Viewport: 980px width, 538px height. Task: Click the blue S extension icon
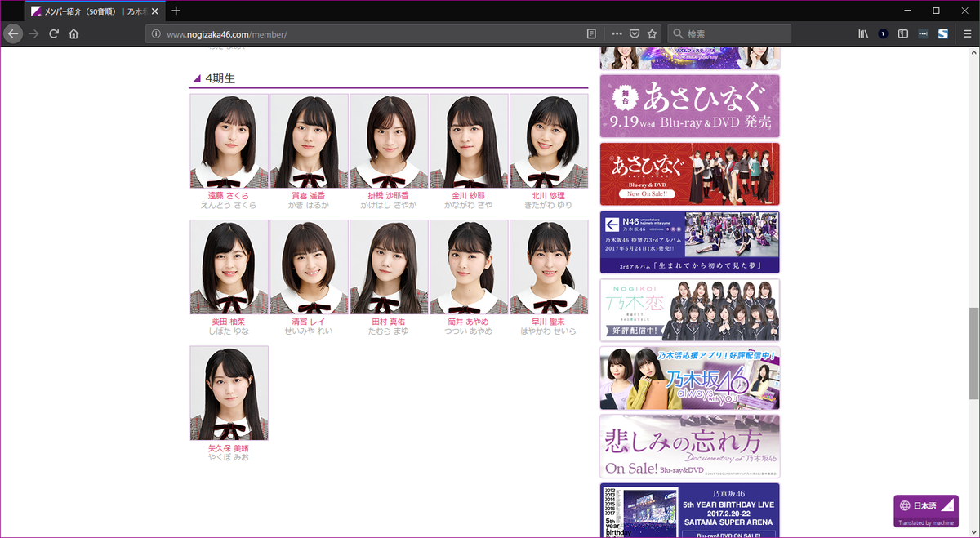pyautogui.click(x=942, y=34)
